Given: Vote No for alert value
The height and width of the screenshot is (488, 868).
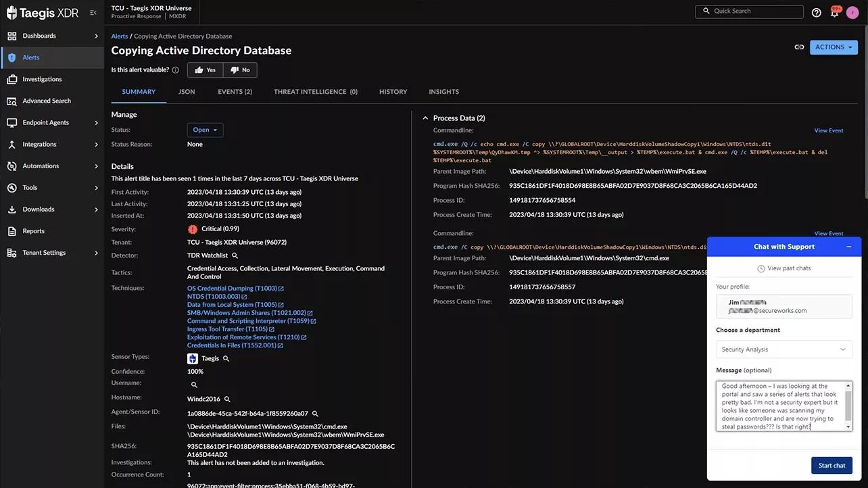Looking at the screenshot, I should pyautogui.click(x=240, y=70).
